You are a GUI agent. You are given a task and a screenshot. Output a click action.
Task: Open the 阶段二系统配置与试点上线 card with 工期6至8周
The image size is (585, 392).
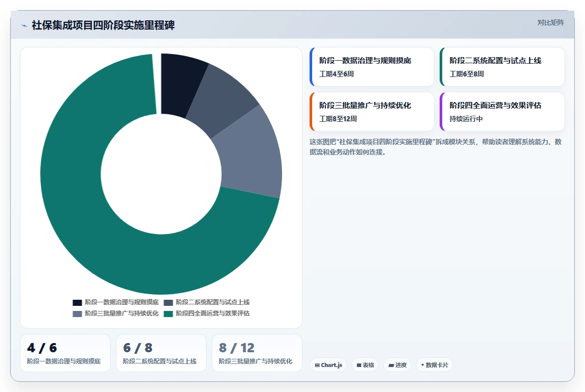pyautogui.click(x=502, y=67)
